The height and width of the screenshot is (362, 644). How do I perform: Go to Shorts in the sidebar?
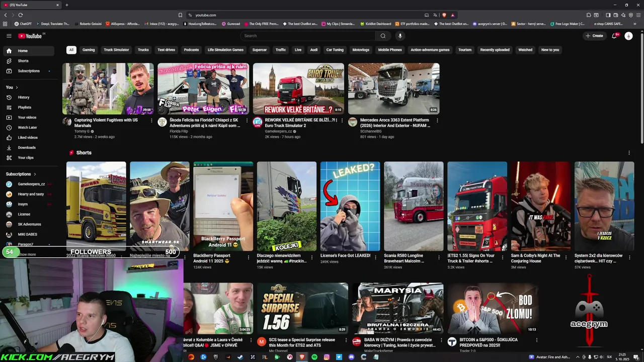tap(28, 61)
